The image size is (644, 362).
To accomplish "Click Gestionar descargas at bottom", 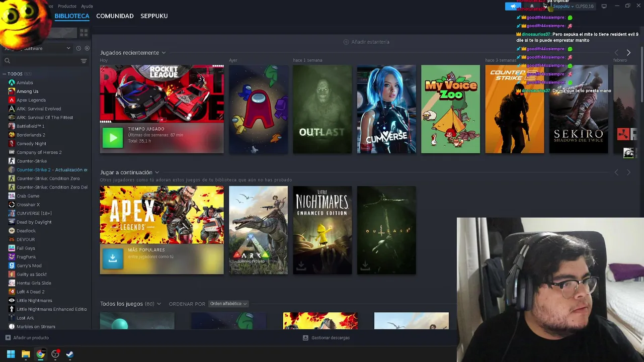I will pos(331,338).
